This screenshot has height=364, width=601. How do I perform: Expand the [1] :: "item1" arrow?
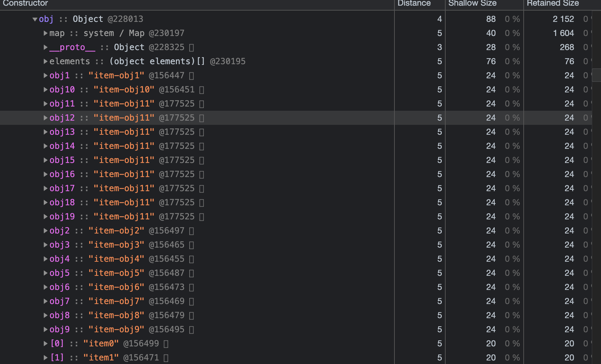click(46, 358)
